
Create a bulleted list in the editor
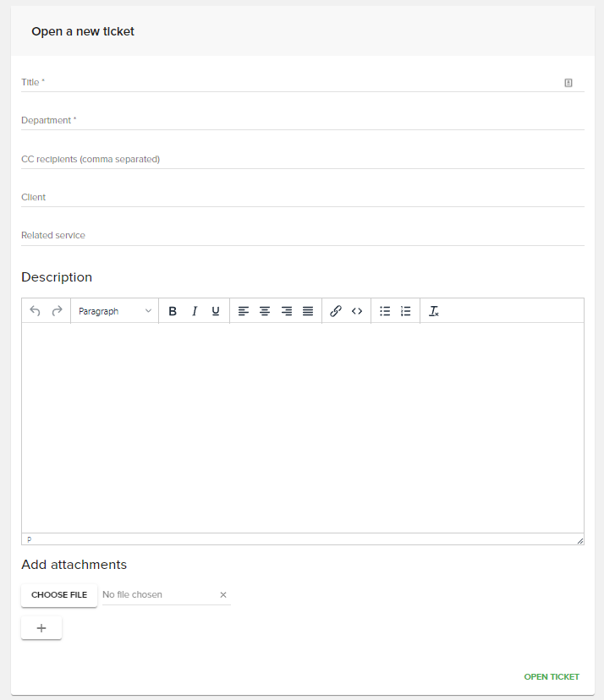point(385,310)
